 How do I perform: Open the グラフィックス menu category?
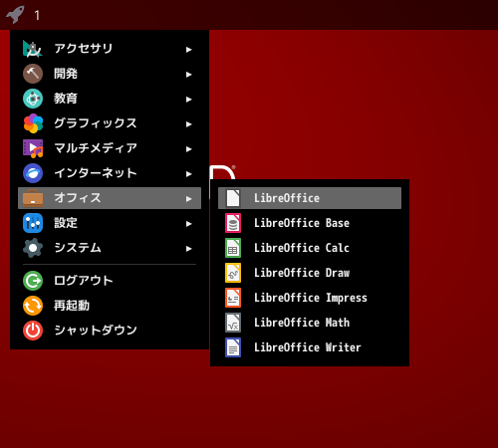click(110, 123)
